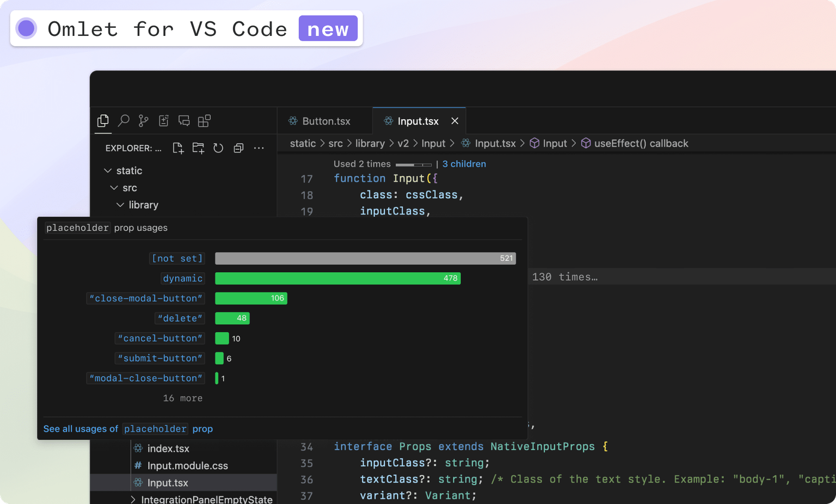Open the Source Control icon
The image size is (836, 504).
143,120
